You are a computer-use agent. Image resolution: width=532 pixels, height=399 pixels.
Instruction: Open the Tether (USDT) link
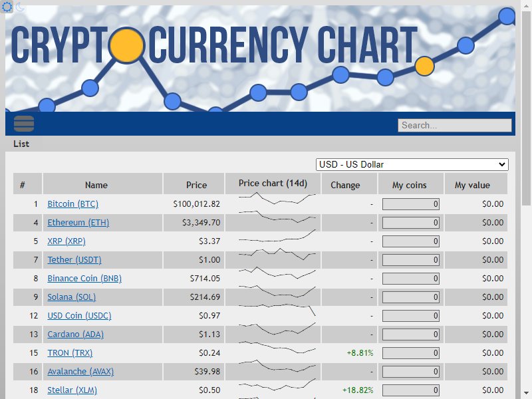pyautogui.click(x=74, y=260)
